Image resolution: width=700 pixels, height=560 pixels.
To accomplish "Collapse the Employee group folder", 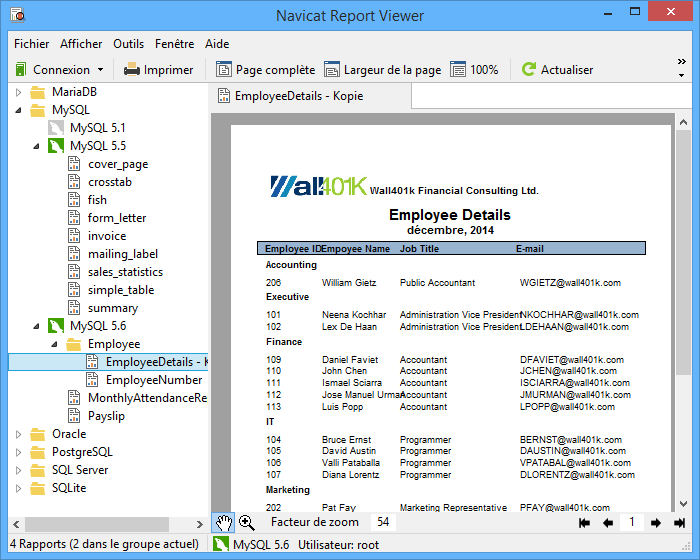I will click(x=54, y=344).
